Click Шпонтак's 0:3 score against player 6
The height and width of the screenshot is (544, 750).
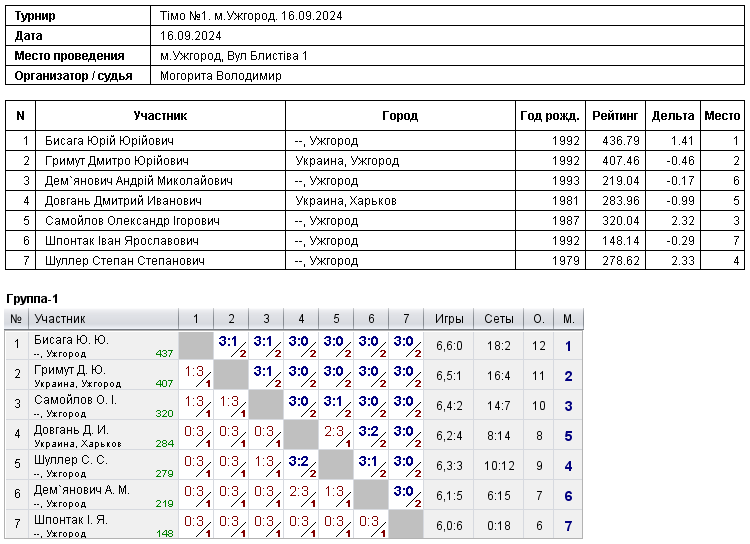tap(369, 522)
